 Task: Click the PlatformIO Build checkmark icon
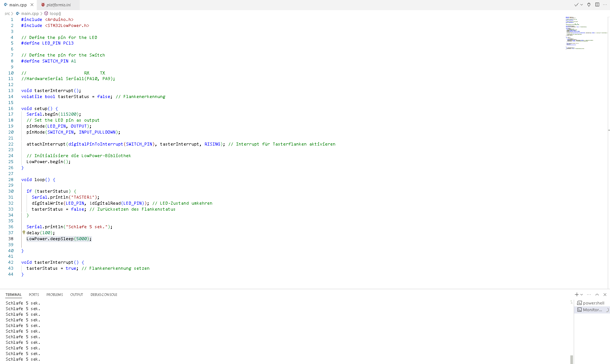point(576,5)
